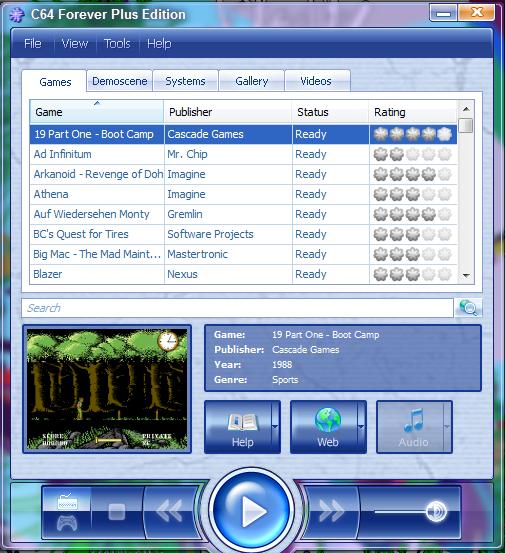Screen dimensions: 505x553
Task: Sort by the Status column header
Action: point(330,112)
